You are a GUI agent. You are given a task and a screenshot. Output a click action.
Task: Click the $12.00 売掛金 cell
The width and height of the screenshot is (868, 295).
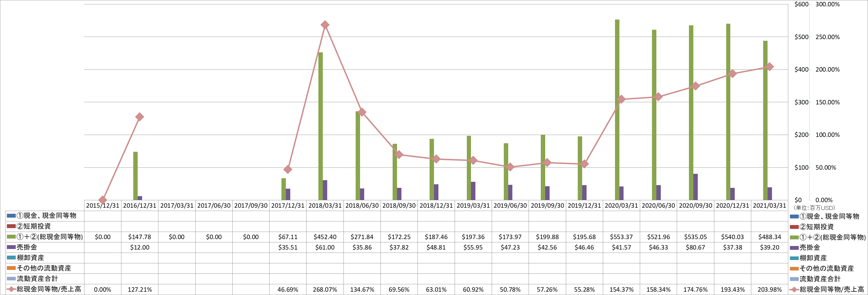tap(140, 247)
